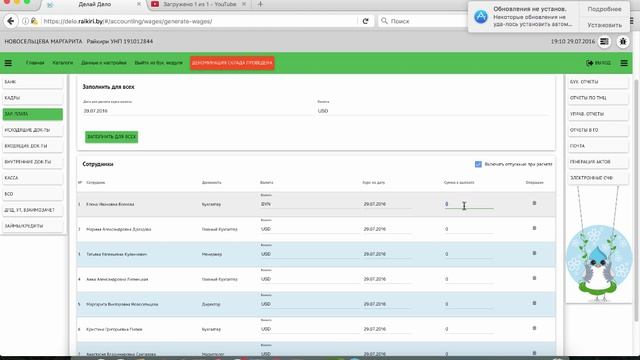Image resolution: width=640 pixels, height=360 pixels.
Task: Open the right hamburger menu in green bar
Action: (624, 63)
